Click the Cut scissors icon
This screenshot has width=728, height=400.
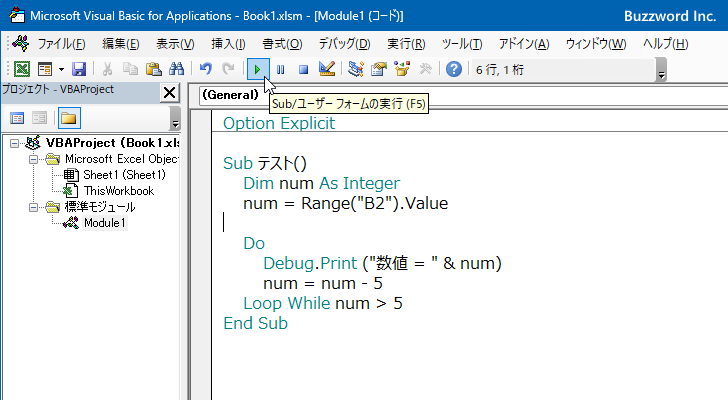click(107, 69)
